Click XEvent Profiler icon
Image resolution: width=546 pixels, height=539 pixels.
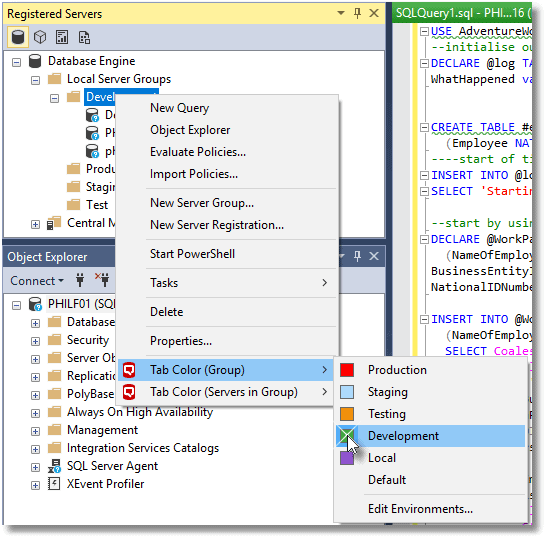(54, 484)
